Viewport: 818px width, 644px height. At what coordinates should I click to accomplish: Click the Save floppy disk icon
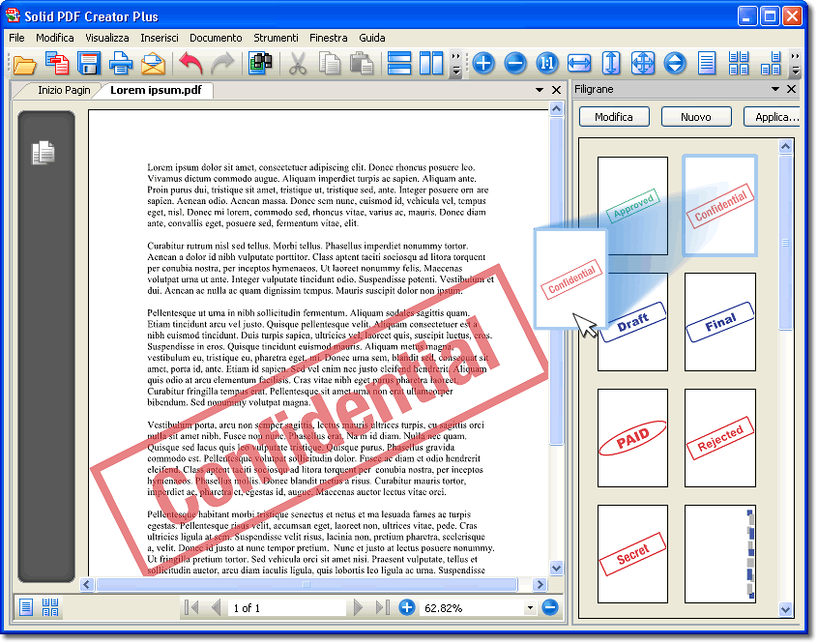tap(89, 65)
